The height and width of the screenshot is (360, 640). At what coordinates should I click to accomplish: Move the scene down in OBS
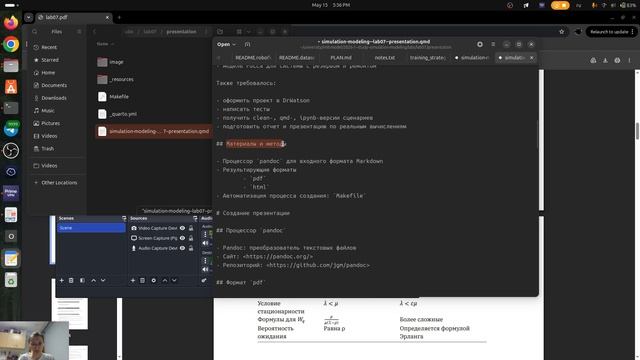pos(103,280)
